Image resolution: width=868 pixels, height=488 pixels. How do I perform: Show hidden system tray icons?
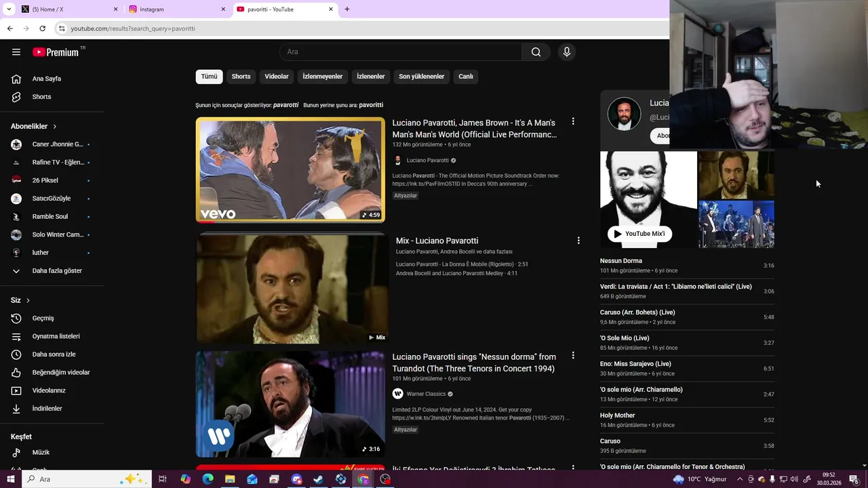pos(740,479)
